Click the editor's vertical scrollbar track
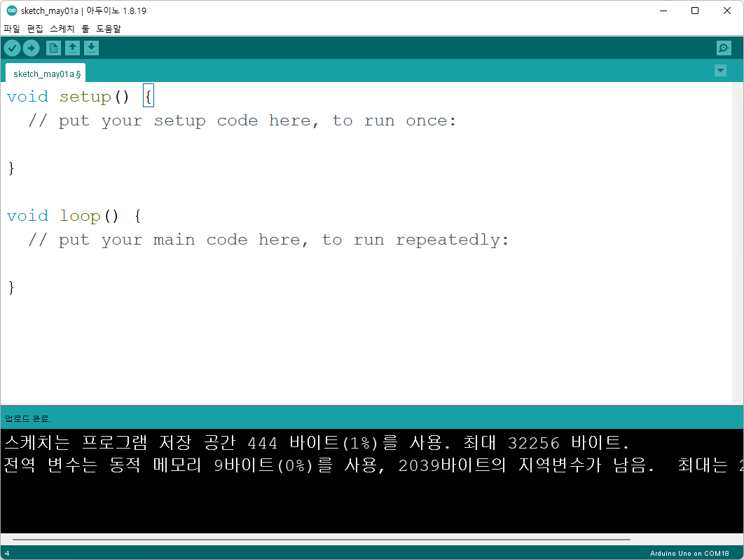 [738, 242]
